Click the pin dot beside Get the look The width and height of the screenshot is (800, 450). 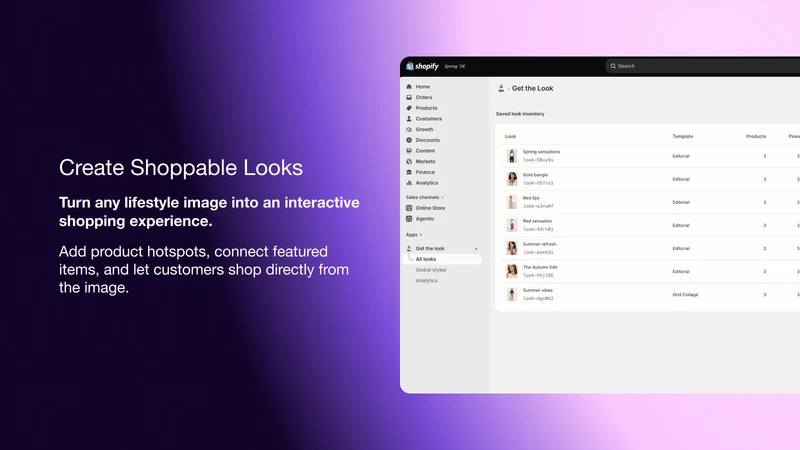476,249
